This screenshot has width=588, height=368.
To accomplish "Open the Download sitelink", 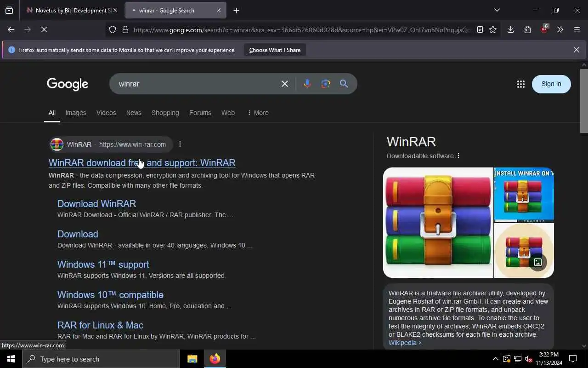I will [x=78, y=234].
